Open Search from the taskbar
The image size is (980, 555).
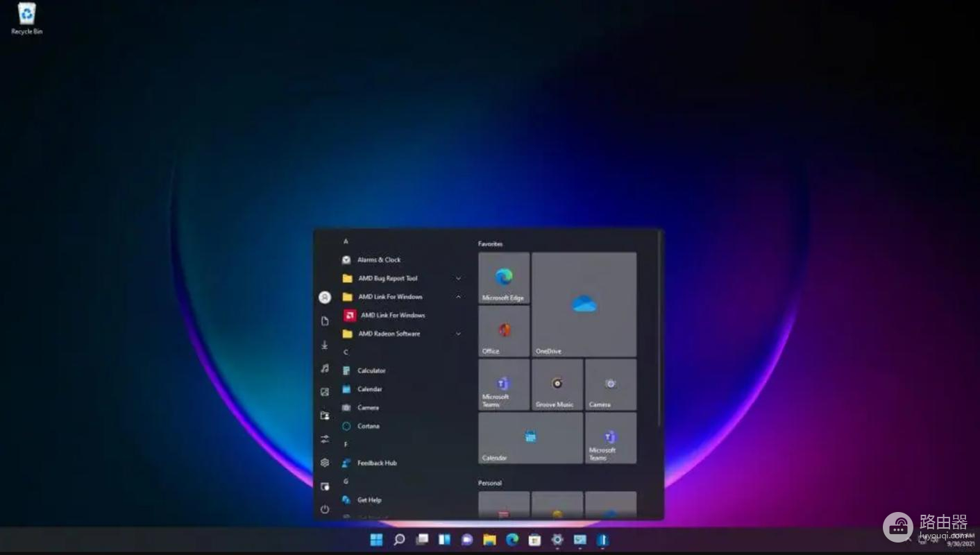click(x=399, y=540)
